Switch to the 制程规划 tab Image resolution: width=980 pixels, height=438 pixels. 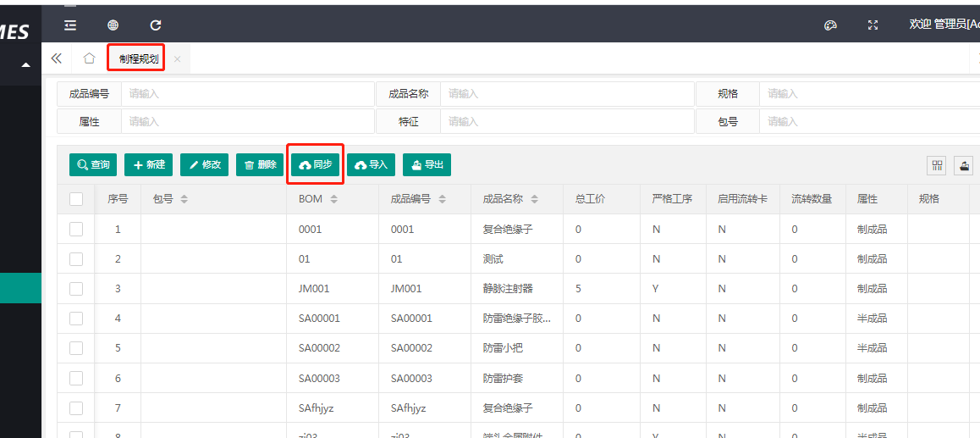click(x=138, y=58)
